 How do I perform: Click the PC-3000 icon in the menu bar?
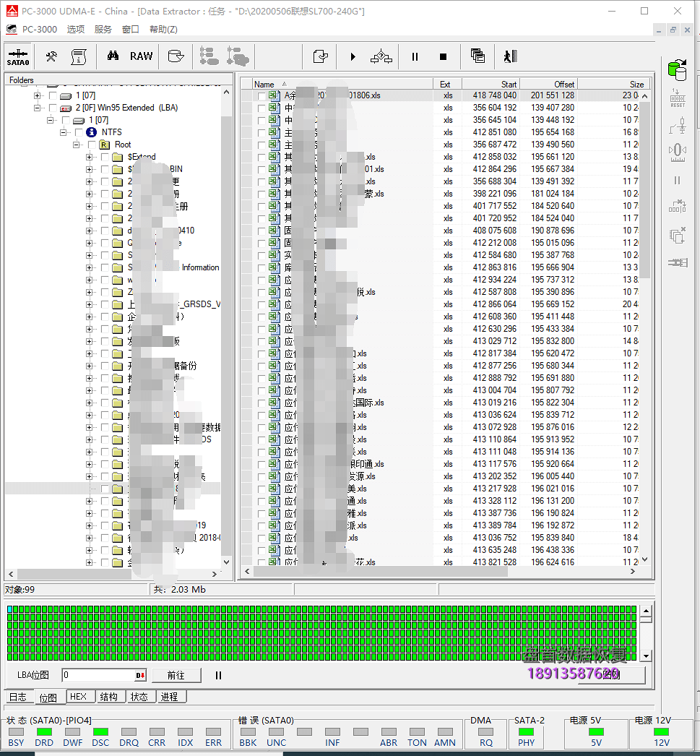[x=12, y=30]
